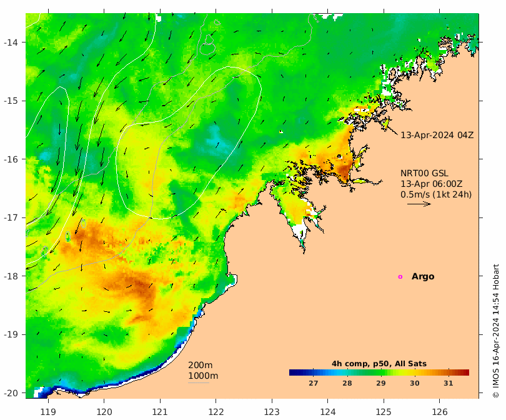The height and width of the screenshot is (420, 506).
Task: Click the longitude axis label '122'
Action: coord(216,412)
